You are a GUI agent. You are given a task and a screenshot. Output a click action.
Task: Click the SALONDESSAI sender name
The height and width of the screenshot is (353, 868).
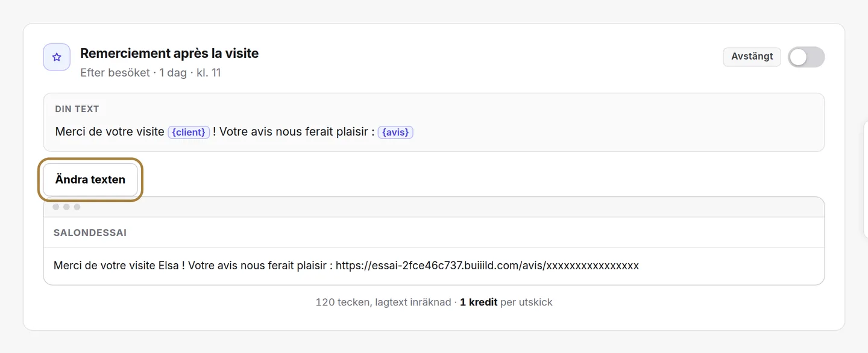90,233
